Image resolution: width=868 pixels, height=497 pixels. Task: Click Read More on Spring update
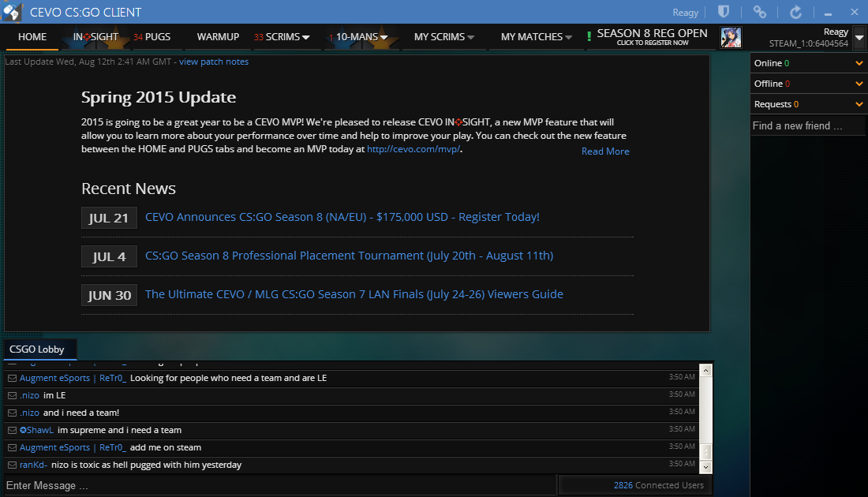tap(605, 151)
